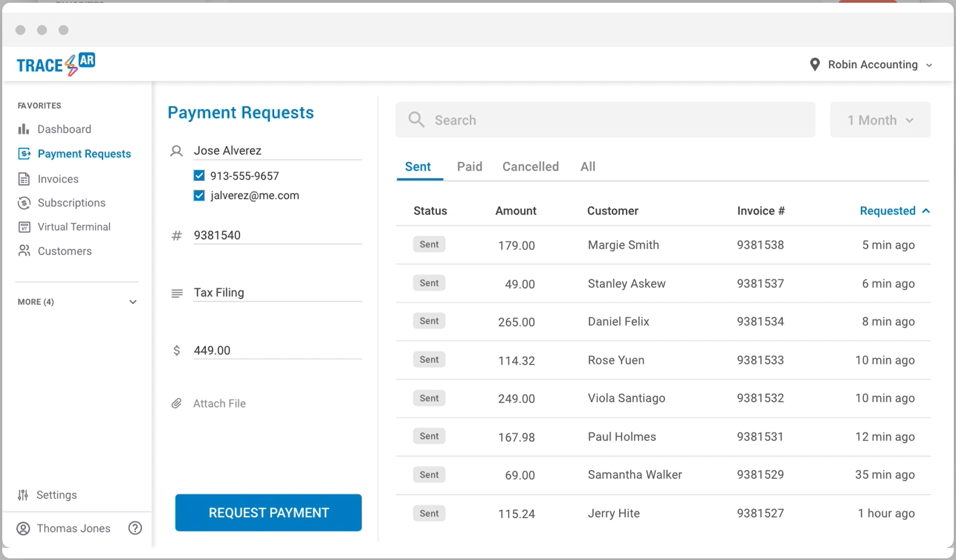Click invoice number 9381537

760,284
